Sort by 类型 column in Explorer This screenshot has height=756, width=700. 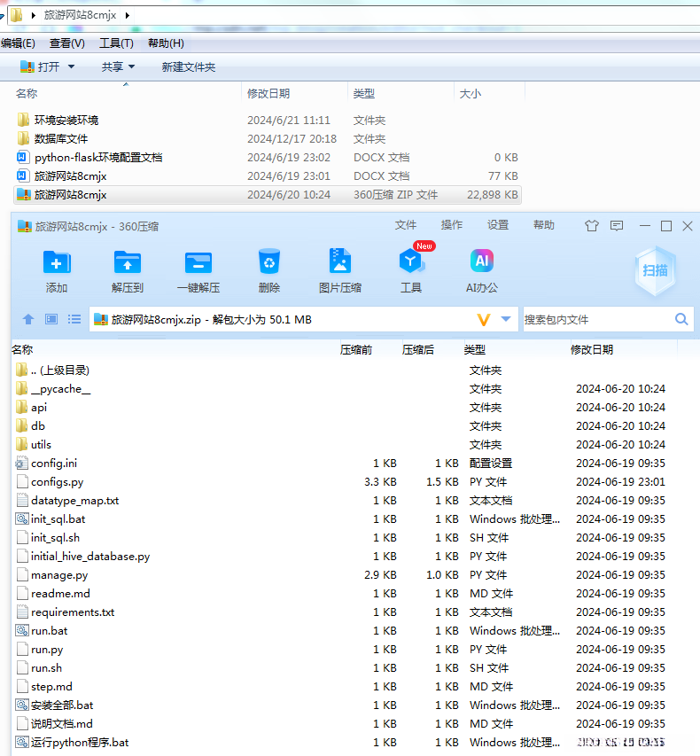click(x=363, y=94)
